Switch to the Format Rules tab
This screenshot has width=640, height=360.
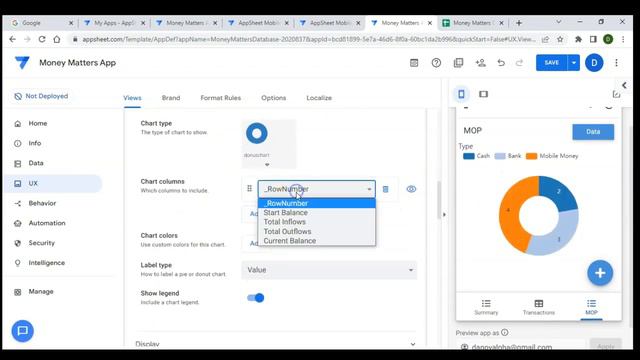pyautogui.click(x=220, y=98)
